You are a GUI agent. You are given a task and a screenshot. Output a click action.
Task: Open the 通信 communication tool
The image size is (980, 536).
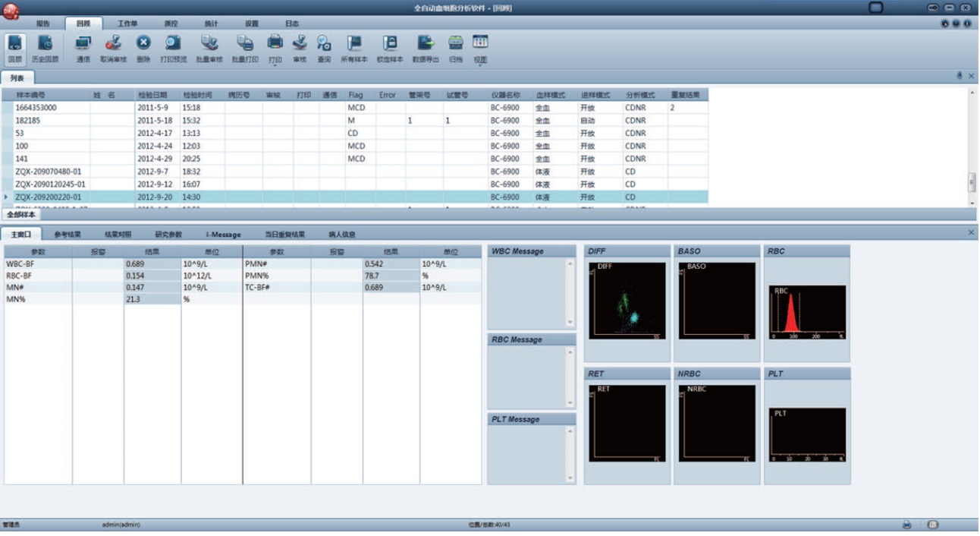(83, 47)
